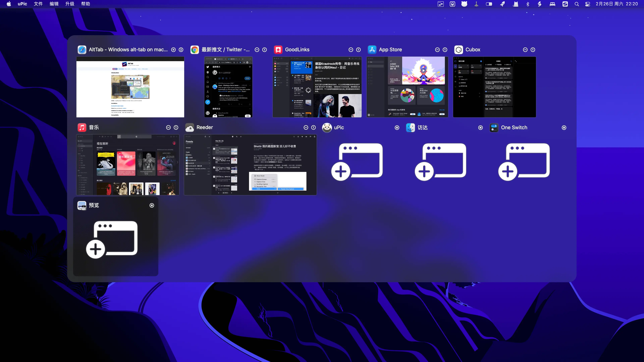Click the Safari icon beside the AltTab title
Viewport: 644px width, 362px height.
(x=82, y=50)
